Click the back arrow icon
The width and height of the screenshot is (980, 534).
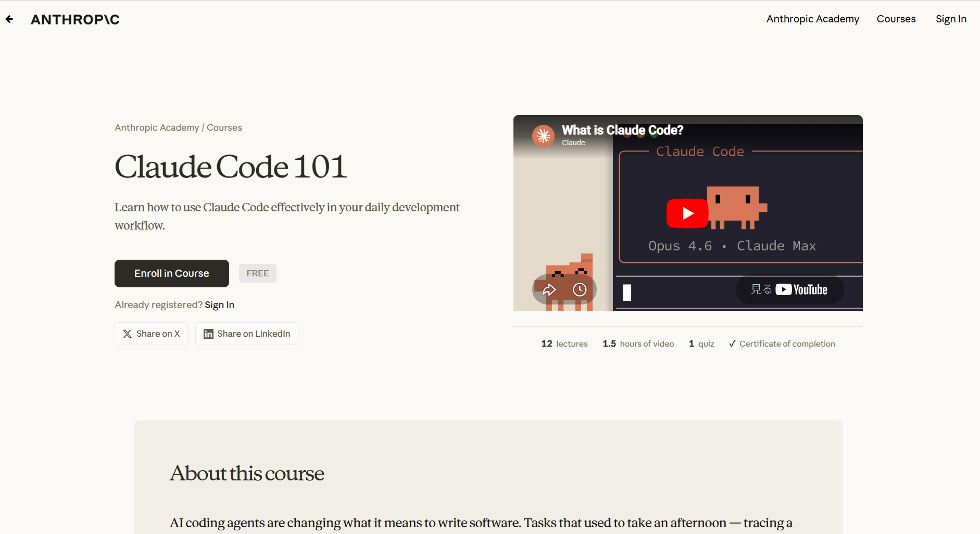tap(9, 19)
